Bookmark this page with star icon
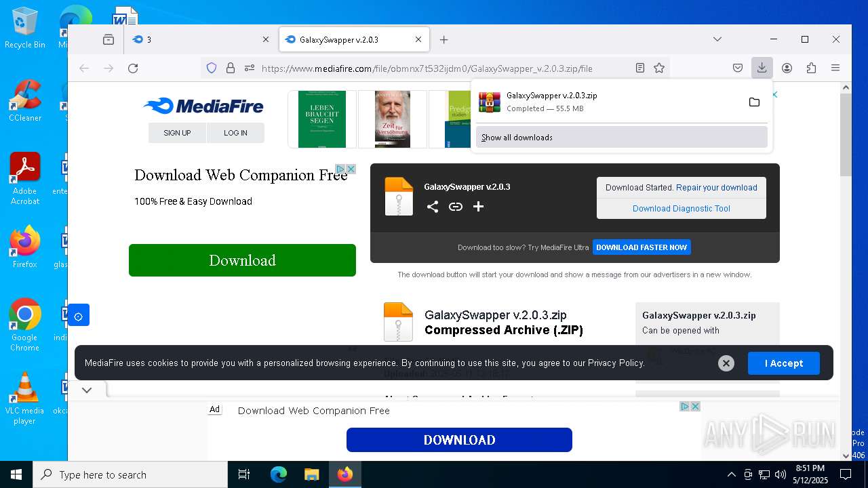Viewport: 868px width, 488px height. pos(659,68)
